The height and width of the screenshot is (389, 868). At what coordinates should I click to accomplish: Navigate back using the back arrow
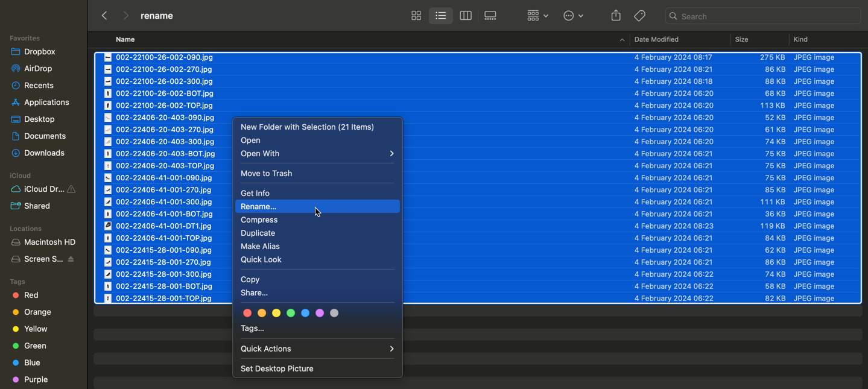click(x=104, y=16)
